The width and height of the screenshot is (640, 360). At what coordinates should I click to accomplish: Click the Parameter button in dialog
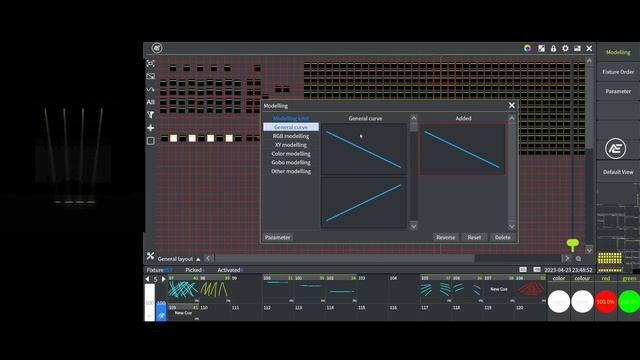(x=278, y=237)
